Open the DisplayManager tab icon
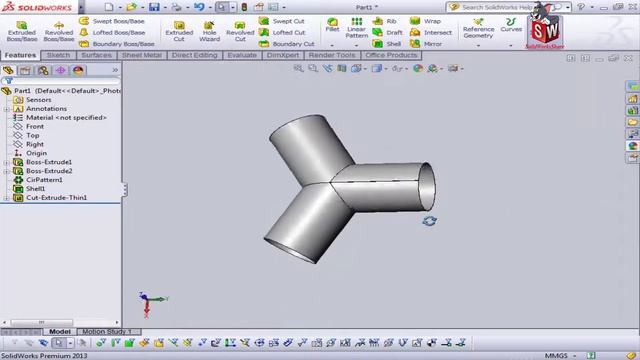Screen dimensions: 640x360 point(78,70)
